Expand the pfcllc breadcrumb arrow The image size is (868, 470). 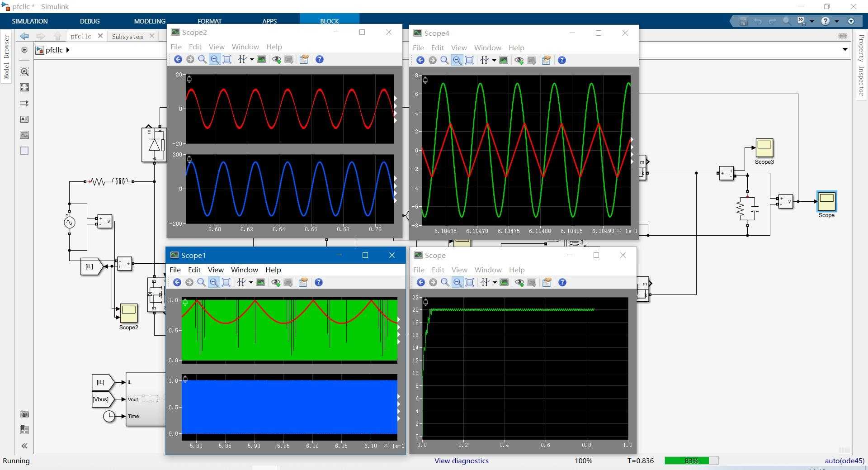pyautogui.click(x=68, y=50)
